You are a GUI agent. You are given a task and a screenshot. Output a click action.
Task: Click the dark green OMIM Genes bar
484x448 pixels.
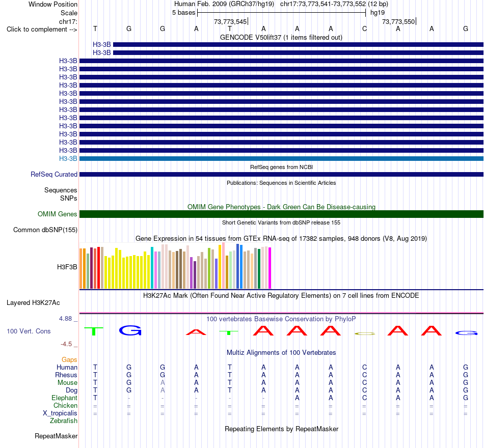281,214
